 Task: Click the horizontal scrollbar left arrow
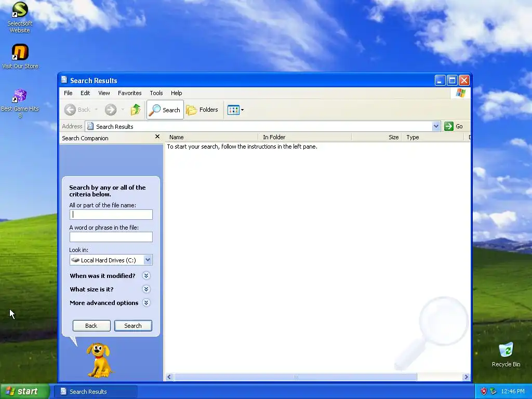click(x=169, y=377)
